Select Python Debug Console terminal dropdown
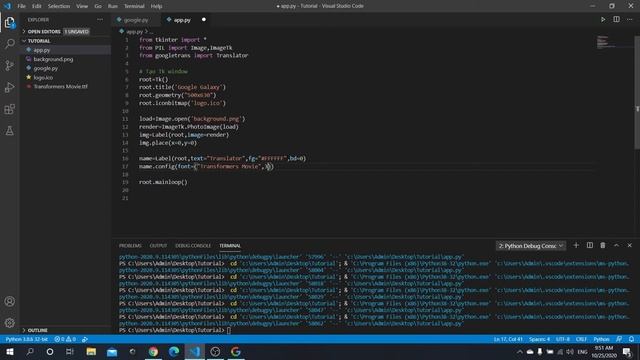640x360 pixels. 531,246
